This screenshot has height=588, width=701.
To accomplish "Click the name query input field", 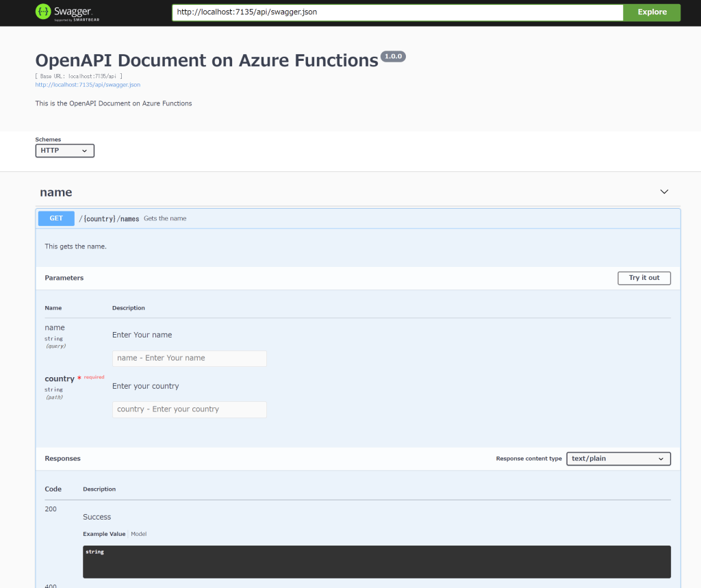I will 189,358.
